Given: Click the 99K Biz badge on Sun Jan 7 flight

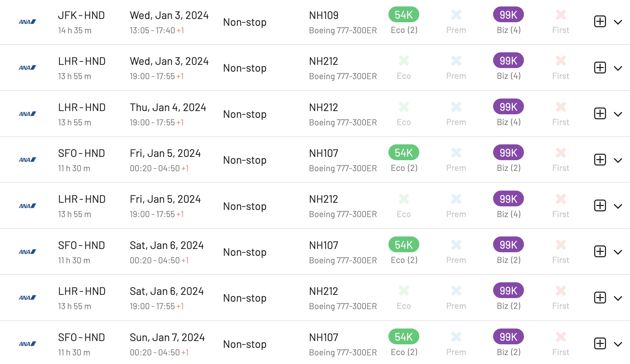Looking at the screenshot, I should point(508,337).
